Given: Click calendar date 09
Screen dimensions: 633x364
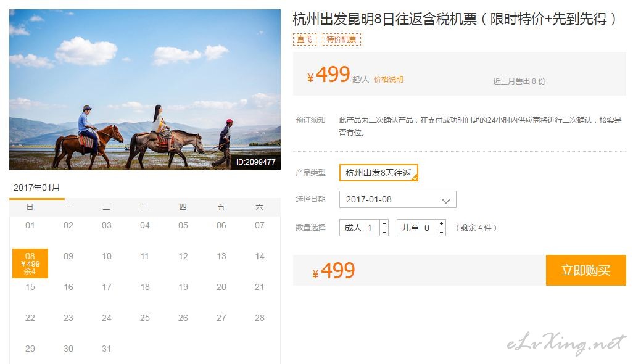Looking at the screenshot, I should coord(68,256).
